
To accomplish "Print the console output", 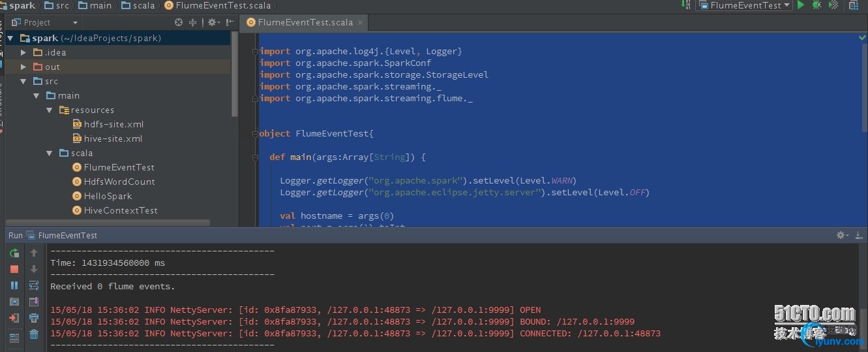I will (34, 318).
